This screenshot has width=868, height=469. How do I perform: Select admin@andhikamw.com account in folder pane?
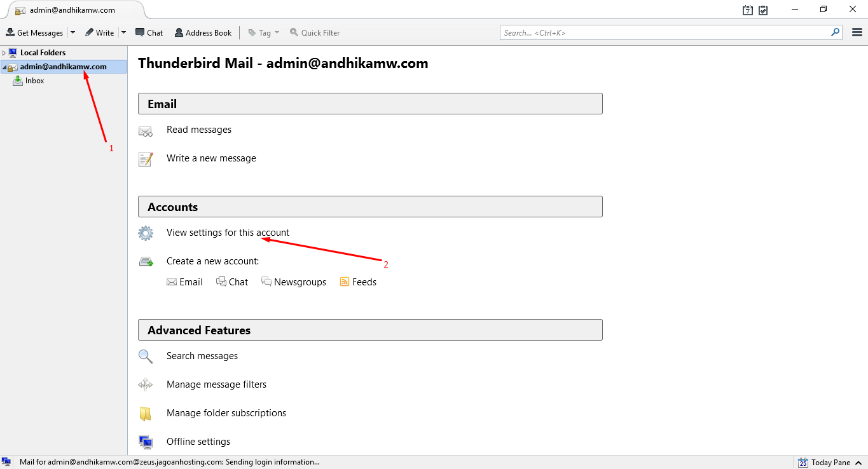[64, 67]
